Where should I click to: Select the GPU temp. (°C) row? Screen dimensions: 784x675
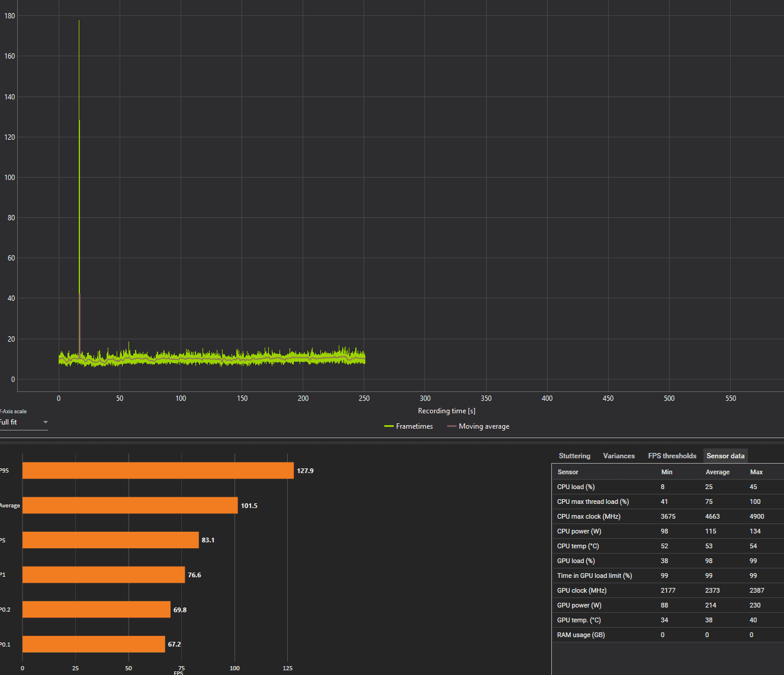668,620
